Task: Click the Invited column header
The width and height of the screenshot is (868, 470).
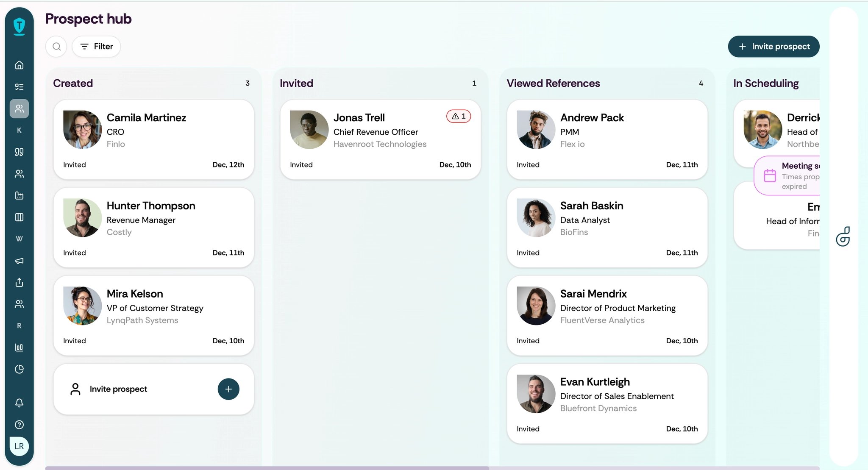Action: [x=296, y=83]
